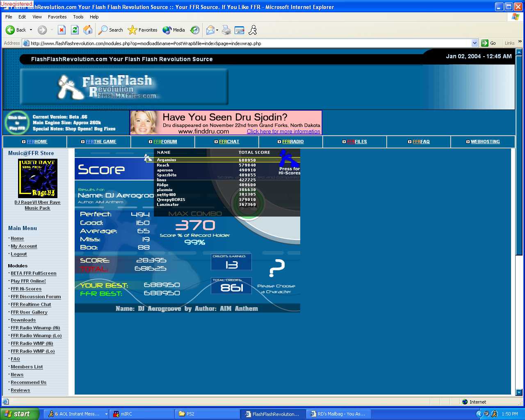The width and height of the screenshot is (525, 420).
Task: Open the Mail button dropdown arrow
Action: tap(217, 30)
